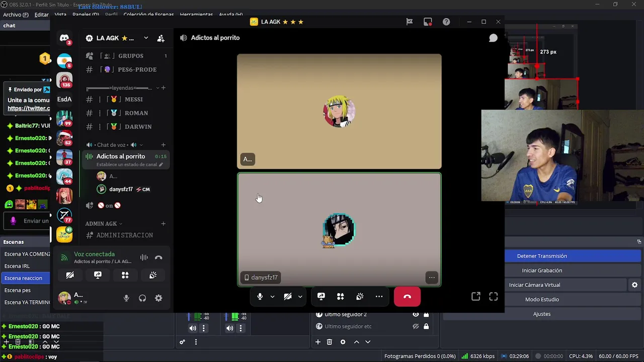Mute the second OBS mixer audio channel

click(x=229, y=328)
